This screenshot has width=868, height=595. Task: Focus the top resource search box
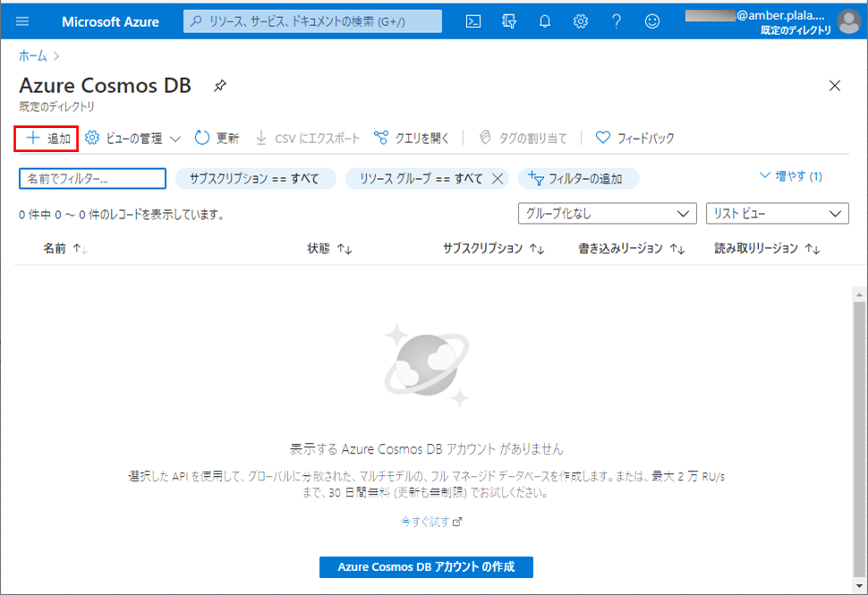click(313, 21)
